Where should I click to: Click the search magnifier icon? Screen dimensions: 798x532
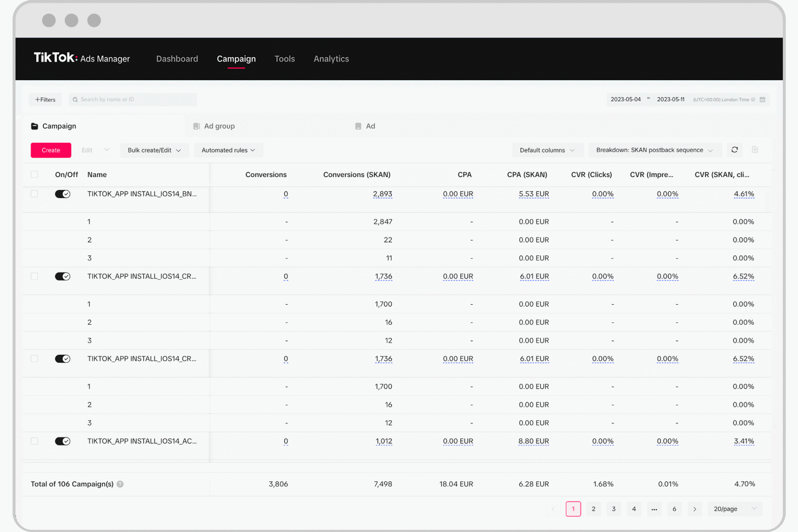[75, 99]
